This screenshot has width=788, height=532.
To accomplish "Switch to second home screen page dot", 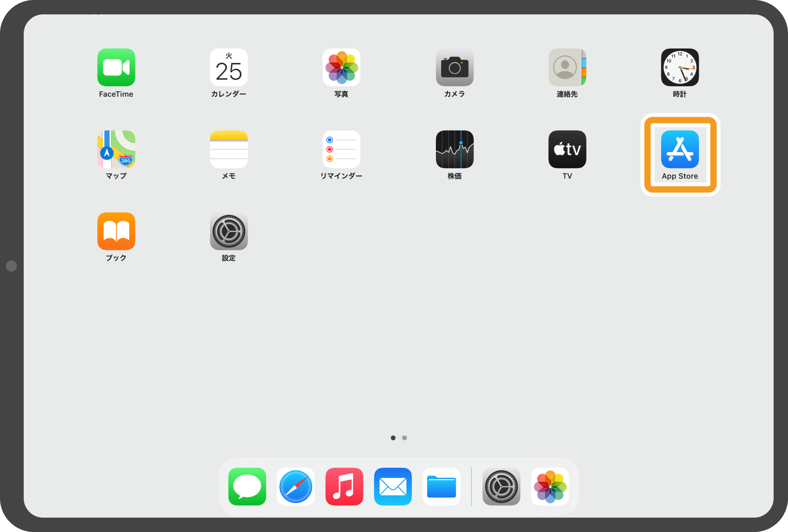I will coord(405,438).
